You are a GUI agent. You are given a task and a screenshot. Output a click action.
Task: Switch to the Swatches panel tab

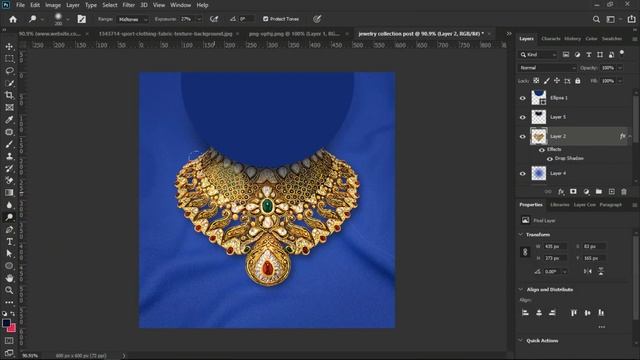point(612,39)
